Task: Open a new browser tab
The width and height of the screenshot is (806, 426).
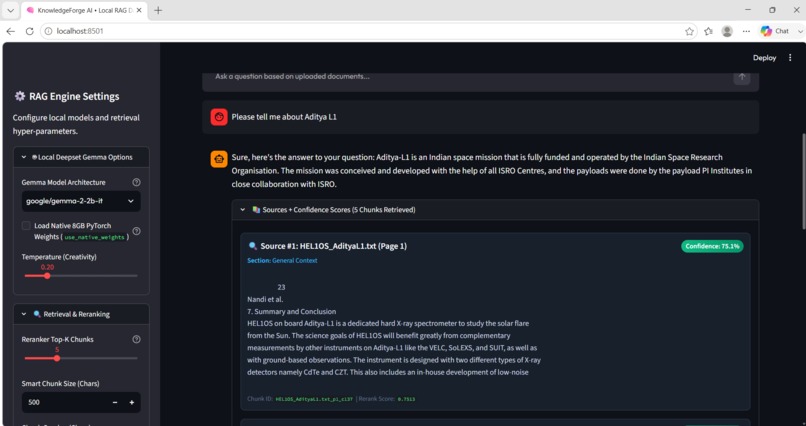Action: click(x=158, y=10)
